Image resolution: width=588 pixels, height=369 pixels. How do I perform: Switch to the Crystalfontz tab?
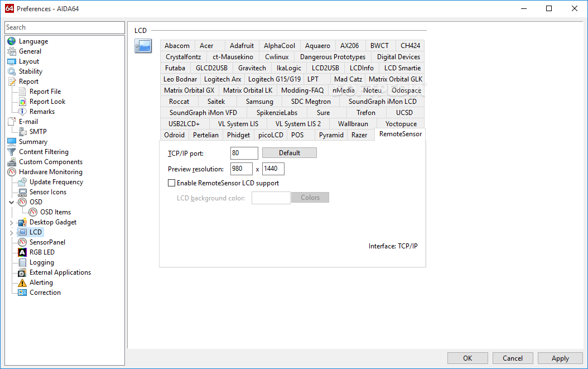point(184,57)
